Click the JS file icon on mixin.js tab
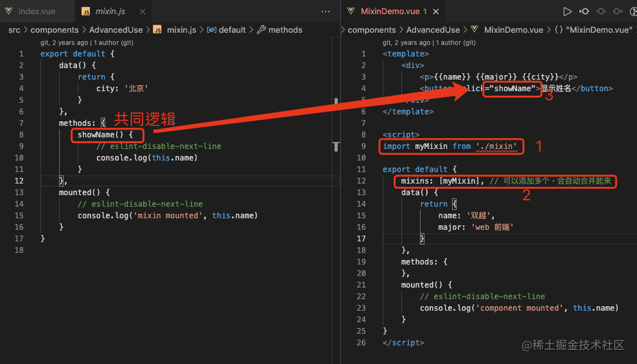Screen dimensions: 637x364 tap(86, 12)
